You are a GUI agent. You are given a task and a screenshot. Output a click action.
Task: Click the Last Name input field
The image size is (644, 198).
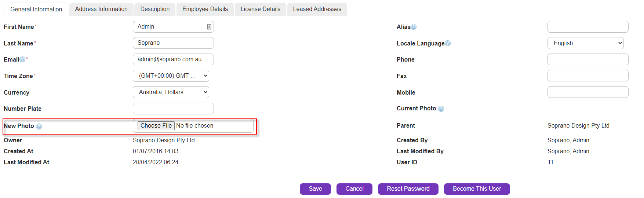point(173,43)
